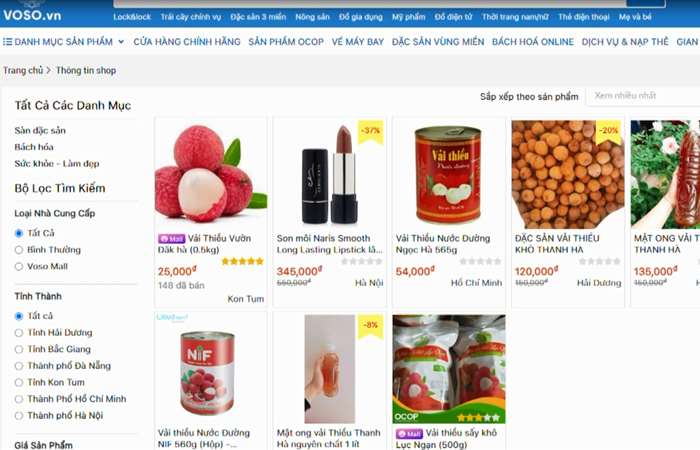The width and height of the screenshot is (700, 450).
Task: Go to the Vé Máy Bay menu item
Action: (x=358, y=42)
